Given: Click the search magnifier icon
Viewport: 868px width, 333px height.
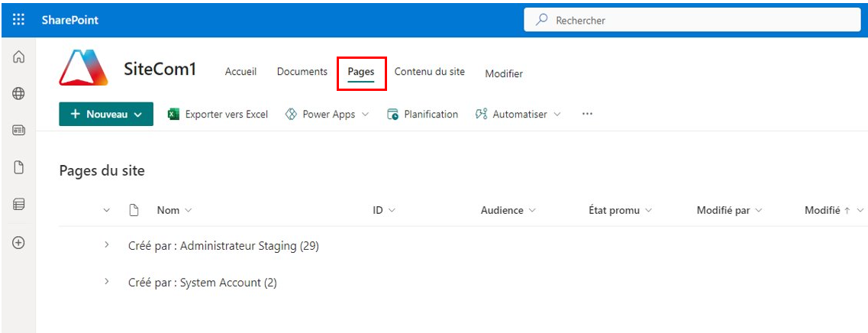Looking at the screenshot, I should [542, 20].
